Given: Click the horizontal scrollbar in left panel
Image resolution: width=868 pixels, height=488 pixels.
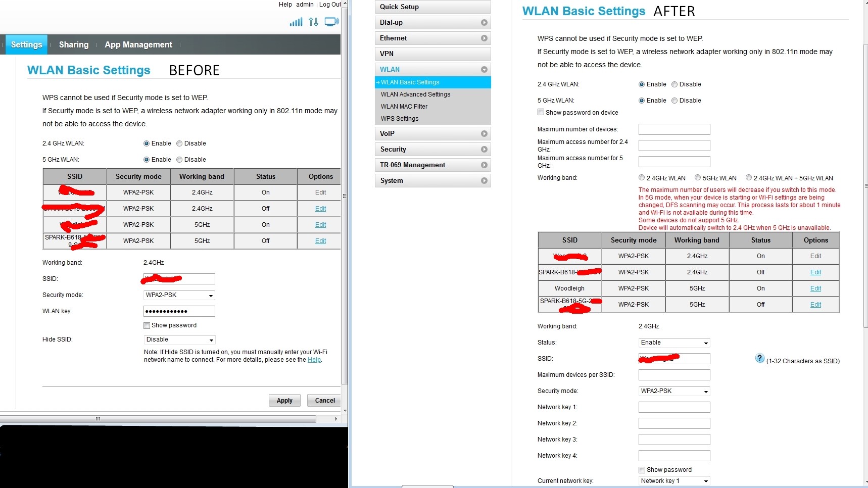Looking at the screenshot, I should click(158, 419).
